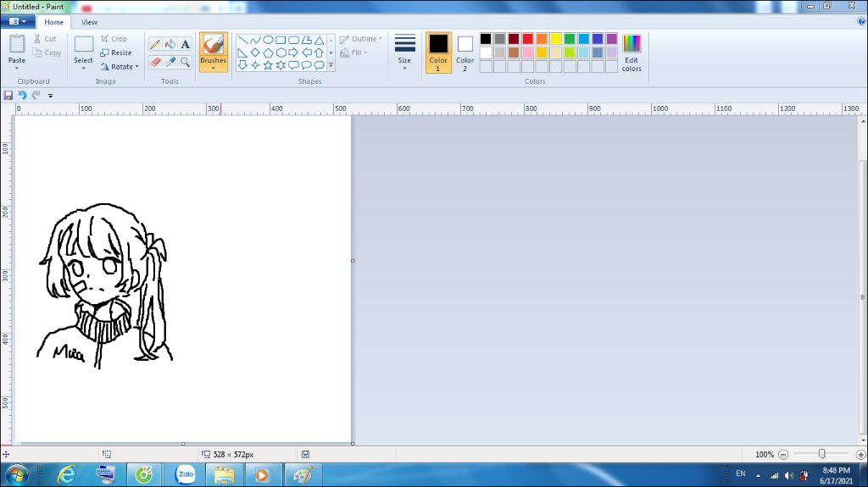Expand the Shapes gallery more arrow

point(331,65)
